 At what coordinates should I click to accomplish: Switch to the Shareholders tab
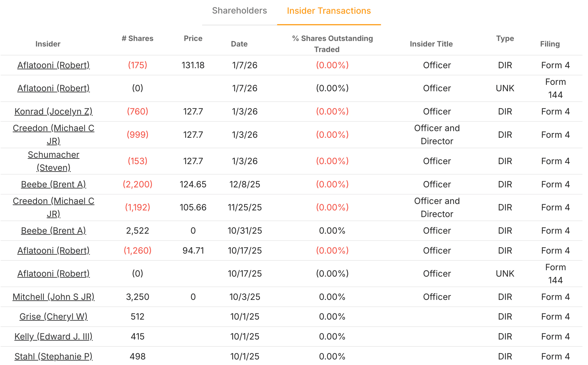[239, 11]
